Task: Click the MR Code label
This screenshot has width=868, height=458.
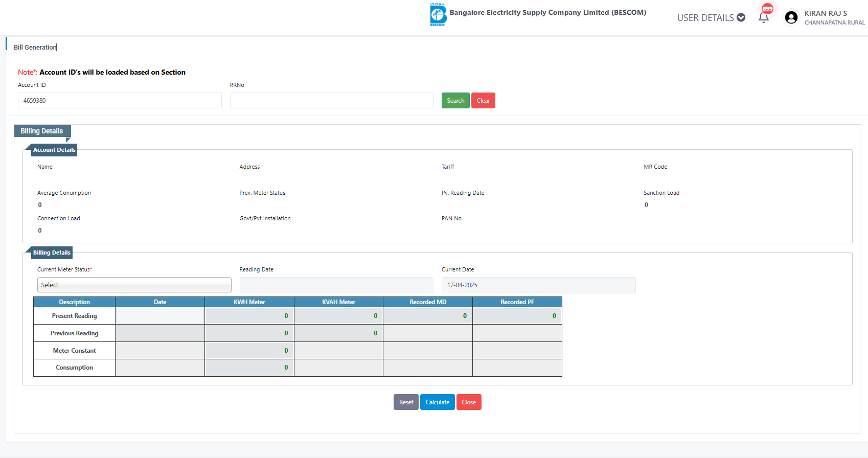Action: pos(655,167)
